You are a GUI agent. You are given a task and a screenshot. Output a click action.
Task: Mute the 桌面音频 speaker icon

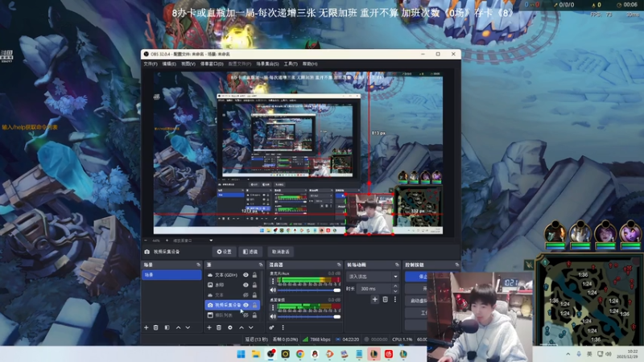click(273, 316)
